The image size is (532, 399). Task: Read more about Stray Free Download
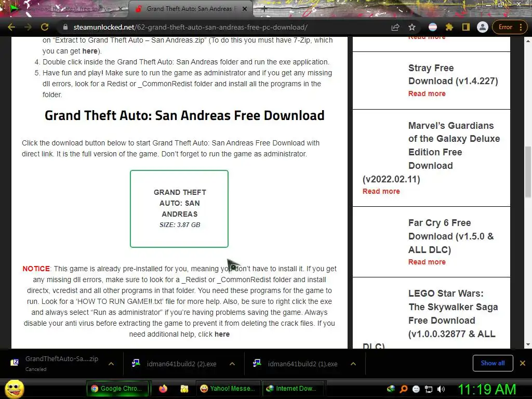(x=427, y=94)
